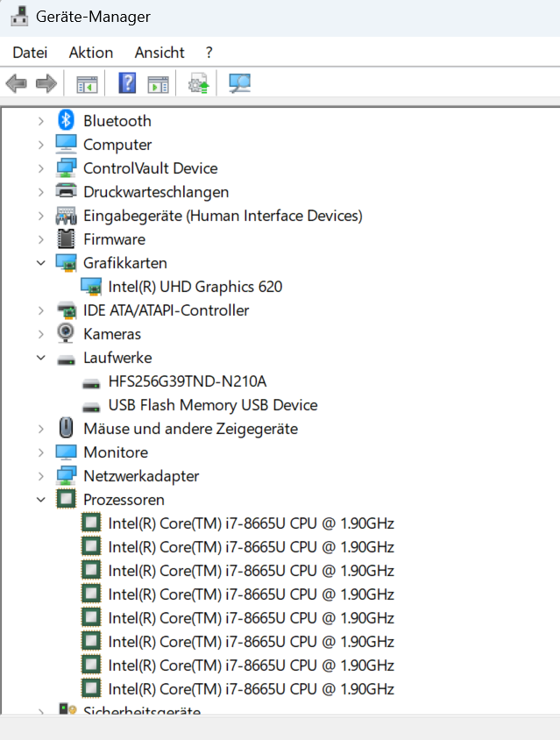
Task: Select the Netzwerkadapter label
Action: coord(141,476)
